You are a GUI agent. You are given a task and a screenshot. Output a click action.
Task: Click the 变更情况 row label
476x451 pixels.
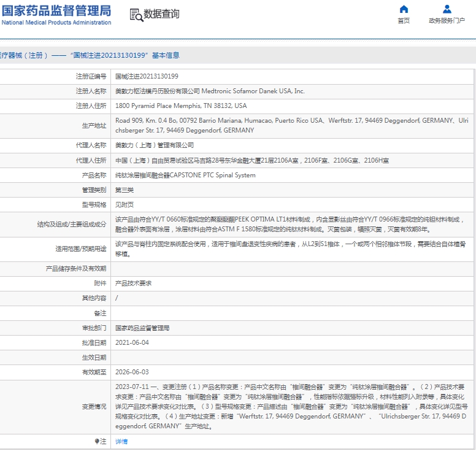pos(94,407)
